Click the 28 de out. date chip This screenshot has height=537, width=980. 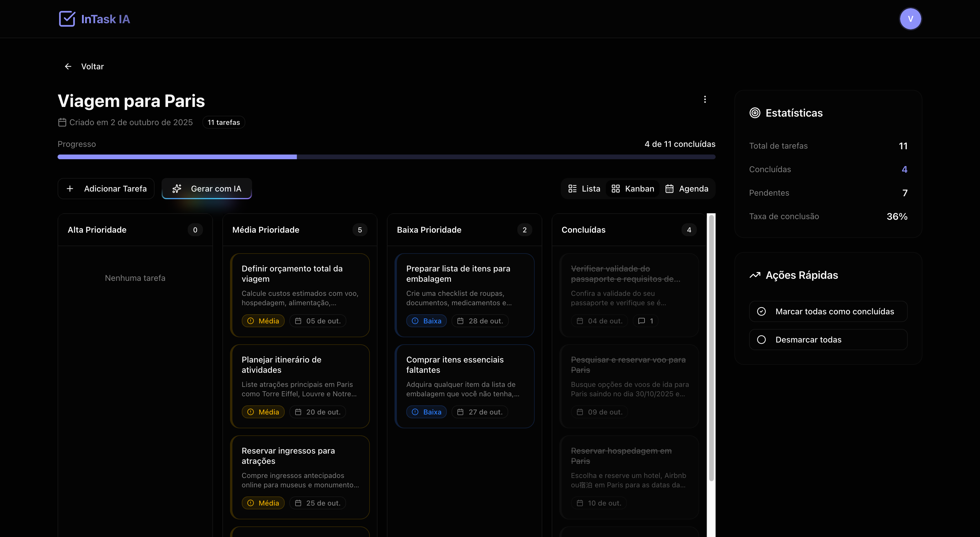[480, 321]
